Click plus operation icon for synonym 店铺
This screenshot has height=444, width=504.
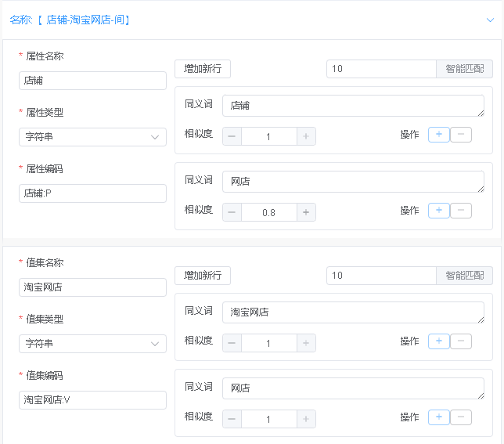click(438, 135)
